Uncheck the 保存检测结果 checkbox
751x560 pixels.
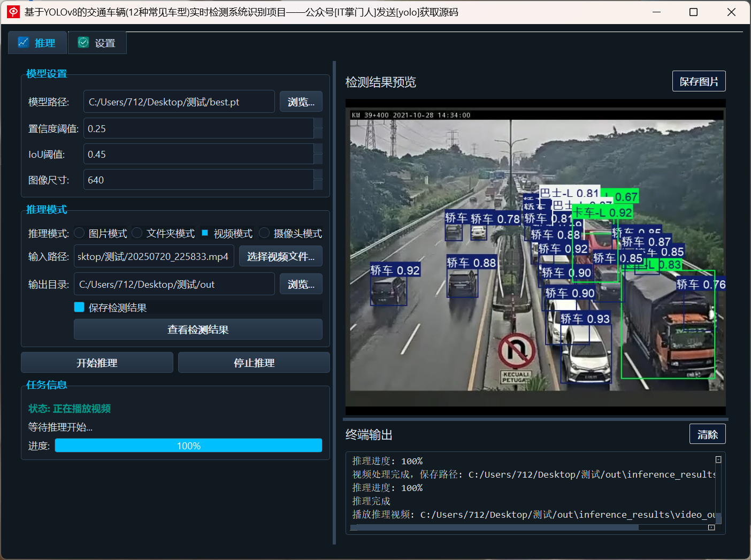79,307
